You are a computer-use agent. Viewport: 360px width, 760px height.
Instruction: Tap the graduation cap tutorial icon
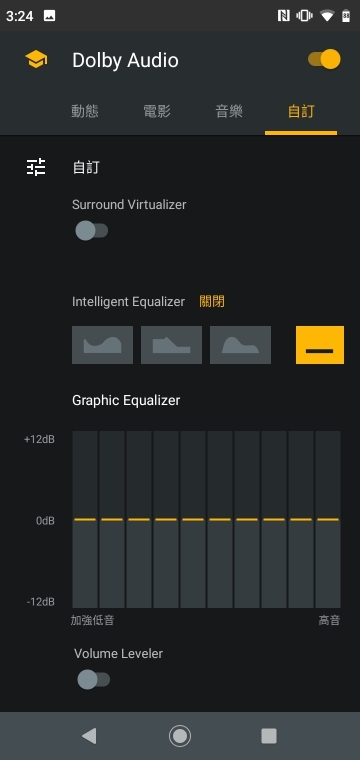36,60
